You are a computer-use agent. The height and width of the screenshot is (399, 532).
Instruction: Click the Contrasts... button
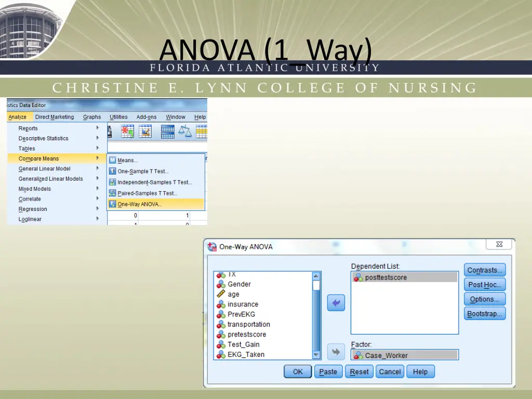485,270
